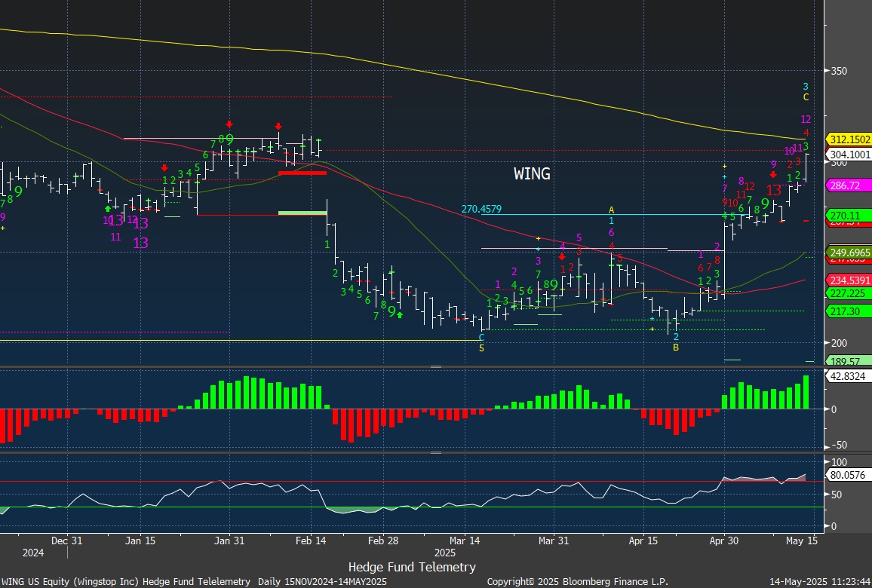872x588 pixels.
Task: Select the 200 price axis tick
Action: click(840, 343)
